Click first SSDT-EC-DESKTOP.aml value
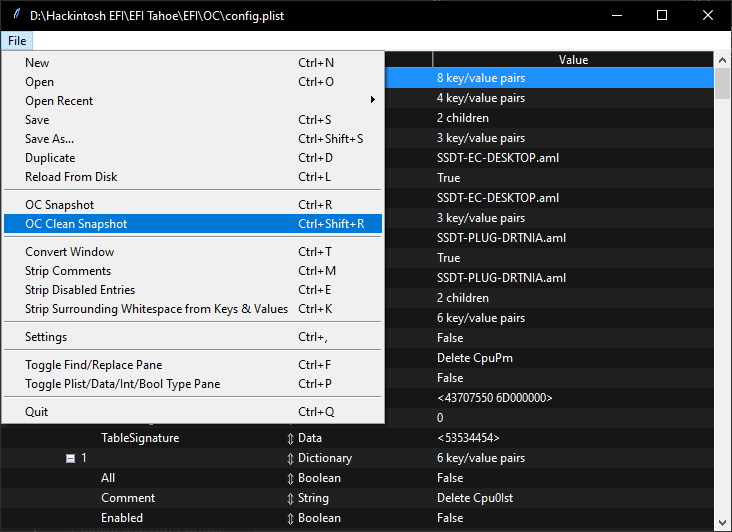This screenshot has width=732, height=532. 498,158
